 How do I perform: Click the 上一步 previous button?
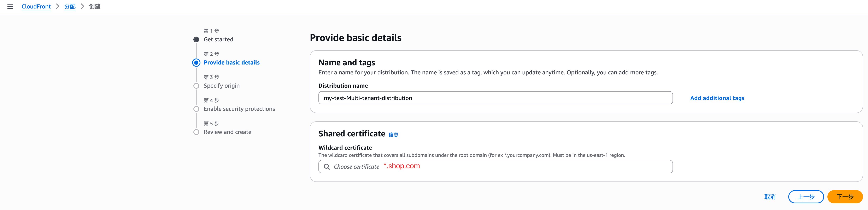click(x=806, y=197)
